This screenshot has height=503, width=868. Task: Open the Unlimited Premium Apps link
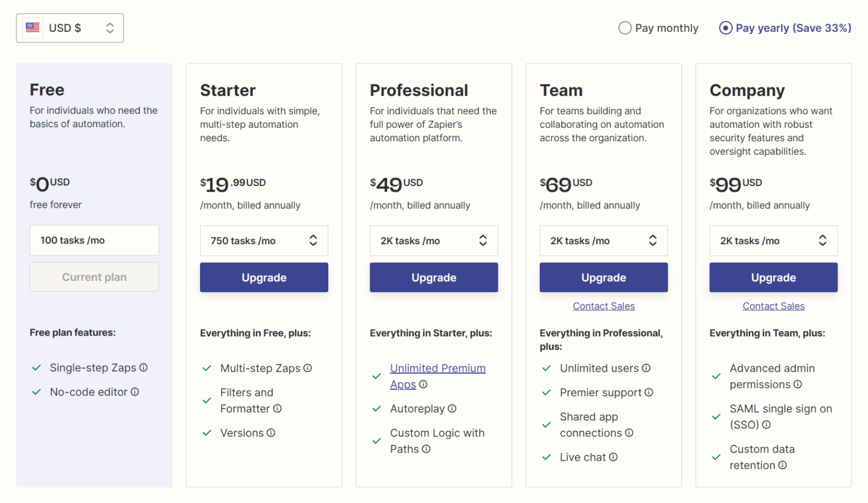click(437, 368)
